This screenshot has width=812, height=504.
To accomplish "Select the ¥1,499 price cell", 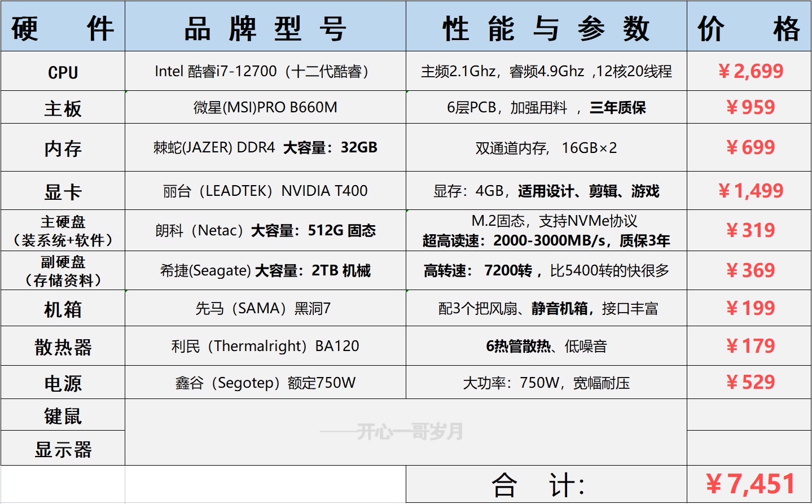I will pos(749,191).
